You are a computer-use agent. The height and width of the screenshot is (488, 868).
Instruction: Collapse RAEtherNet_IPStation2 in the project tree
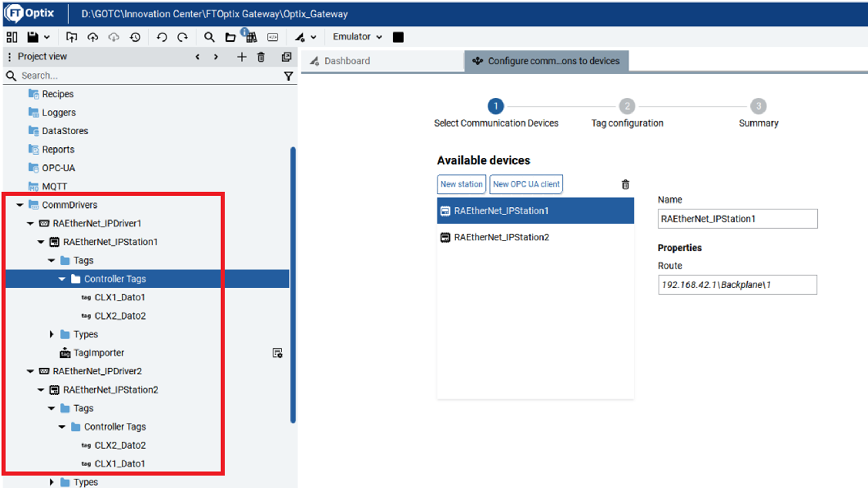click(41, 390)
